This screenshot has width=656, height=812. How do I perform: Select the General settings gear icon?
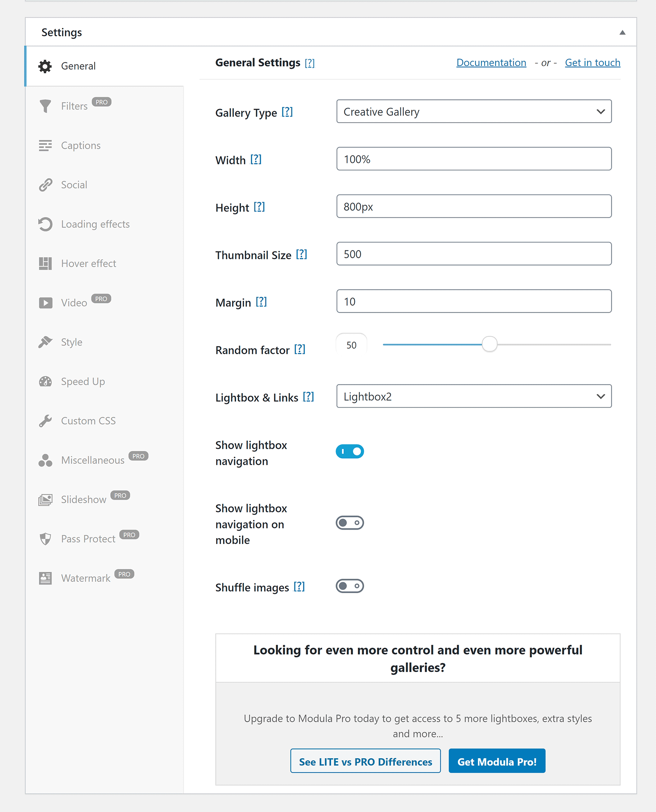pos(45,66)
